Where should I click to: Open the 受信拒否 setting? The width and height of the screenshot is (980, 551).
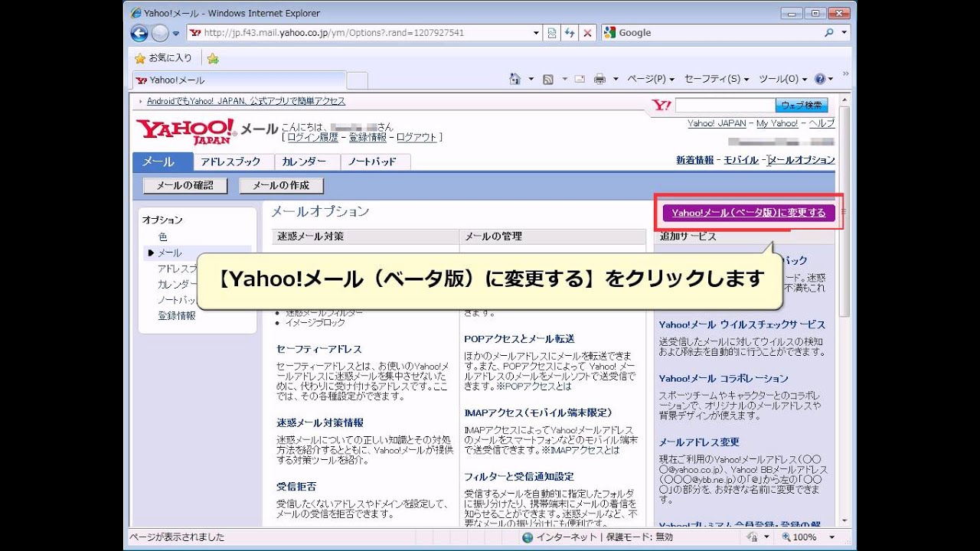coord(296,486)
